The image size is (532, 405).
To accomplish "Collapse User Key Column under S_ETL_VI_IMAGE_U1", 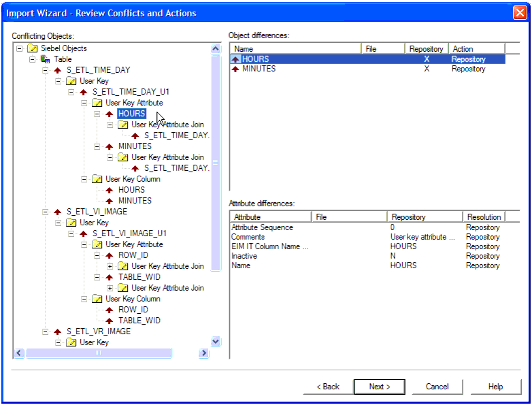I will click(x=84, y=299).
